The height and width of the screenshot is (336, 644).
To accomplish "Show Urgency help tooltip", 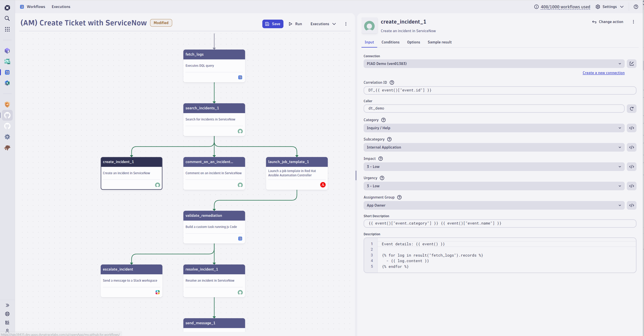I will (x=382, y=178).
